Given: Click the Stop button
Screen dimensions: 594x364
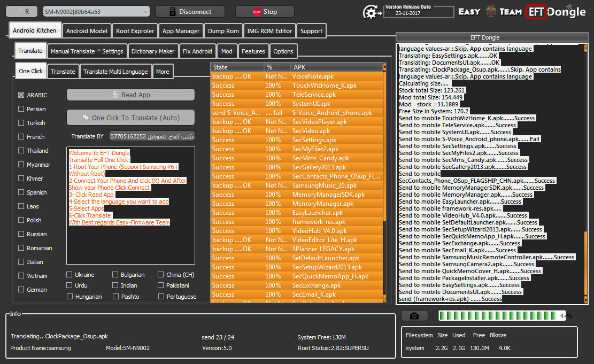Looking at the screenshot, I should click(x=265, y=12).
